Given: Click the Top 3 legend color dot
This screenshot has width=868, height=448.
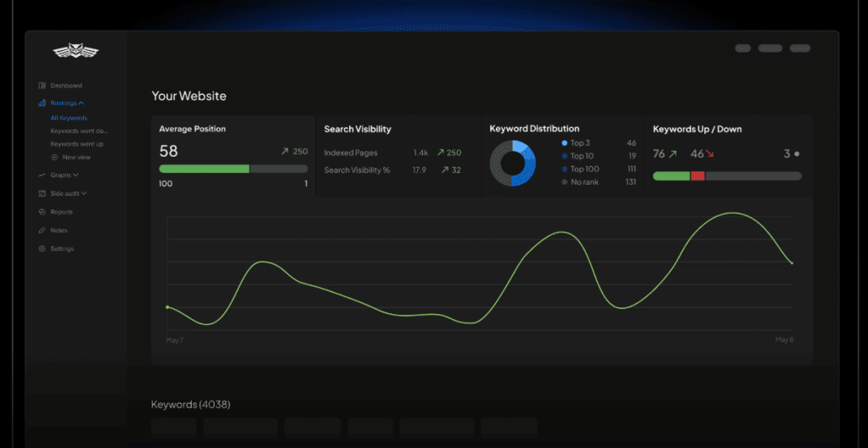Looking at the screenshot, I should point(565,144).
